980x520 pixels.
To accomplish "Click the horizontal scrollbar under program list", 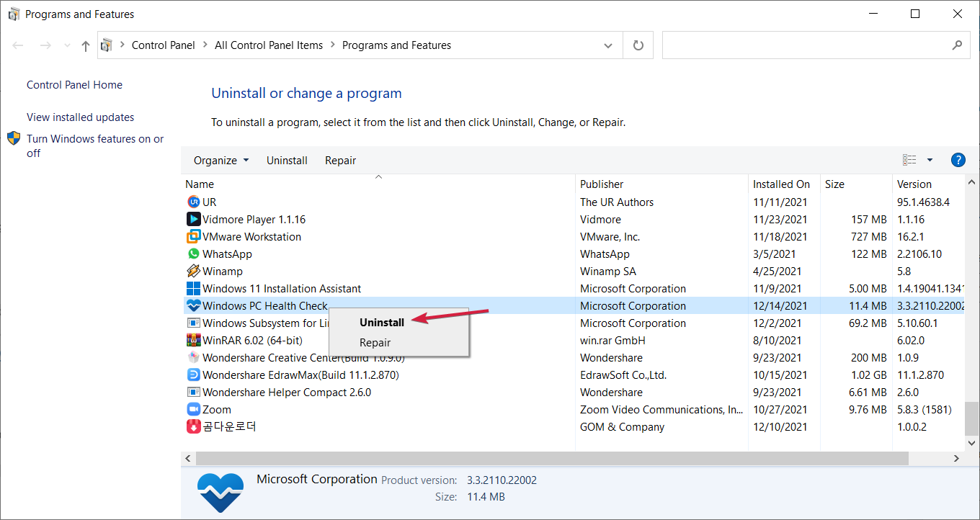I will pos(548,458).
